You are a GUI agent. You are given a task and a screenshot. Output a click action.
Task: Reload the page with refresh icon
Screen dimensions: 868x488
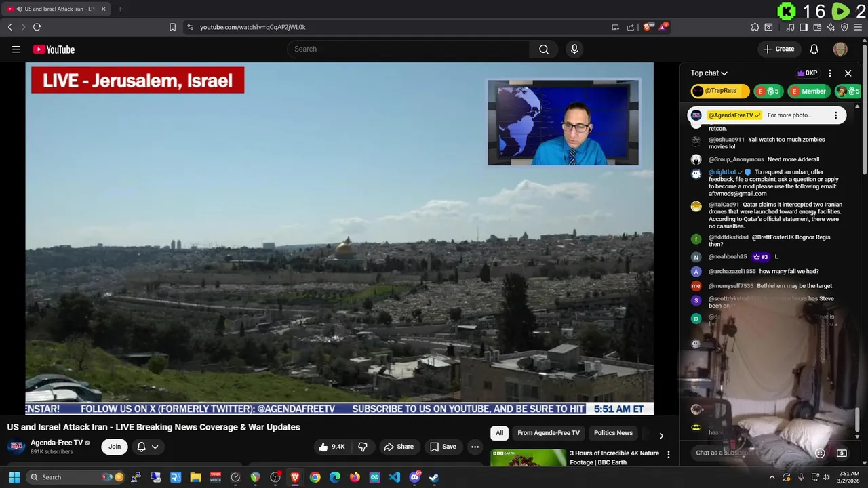click(x=37, y=27)
